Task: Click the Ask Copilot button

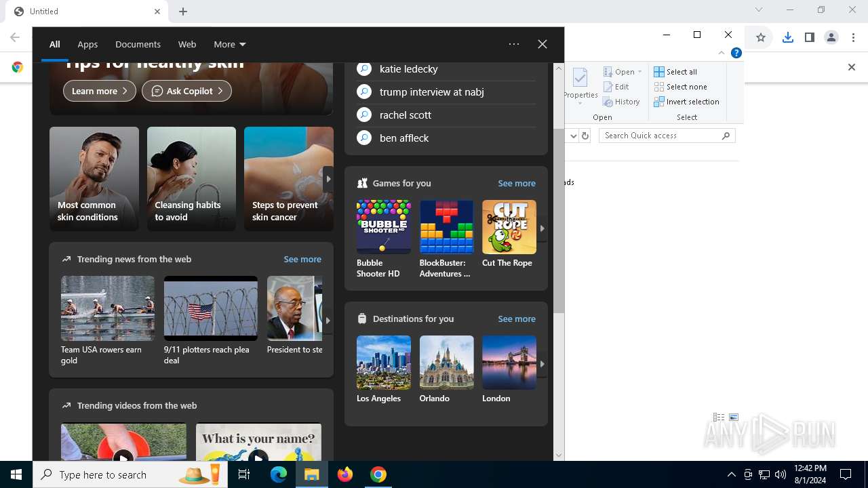Action: coord(186,91)
